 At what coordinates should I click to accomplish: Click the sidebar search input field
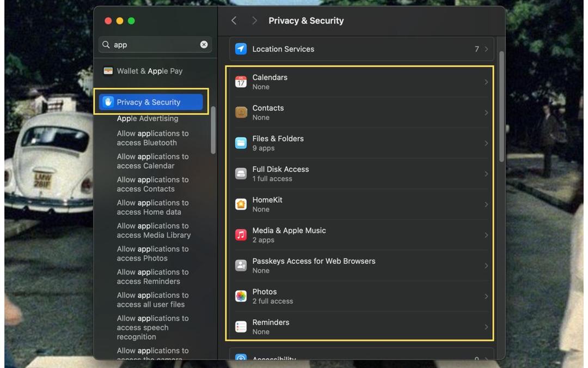tap(155, 45)
